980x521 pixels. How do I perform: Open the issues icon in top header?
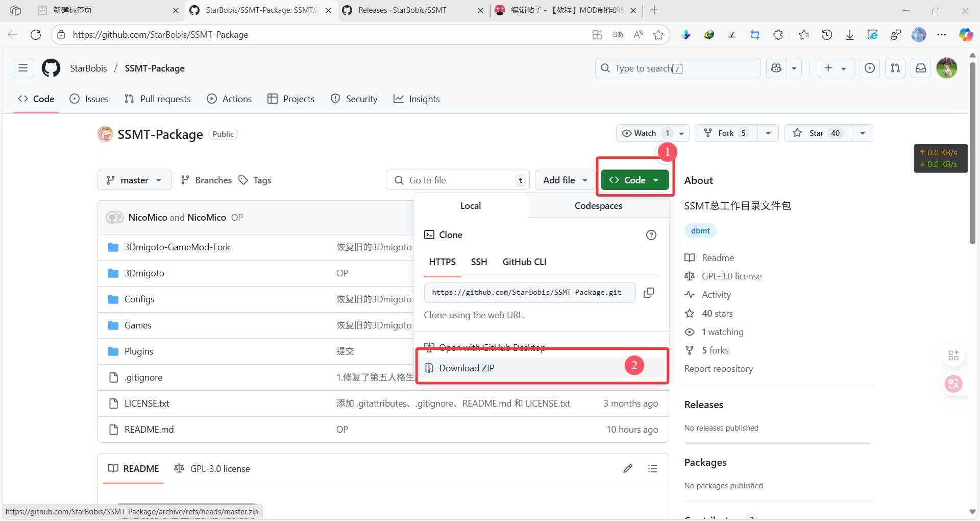[869, 68]
